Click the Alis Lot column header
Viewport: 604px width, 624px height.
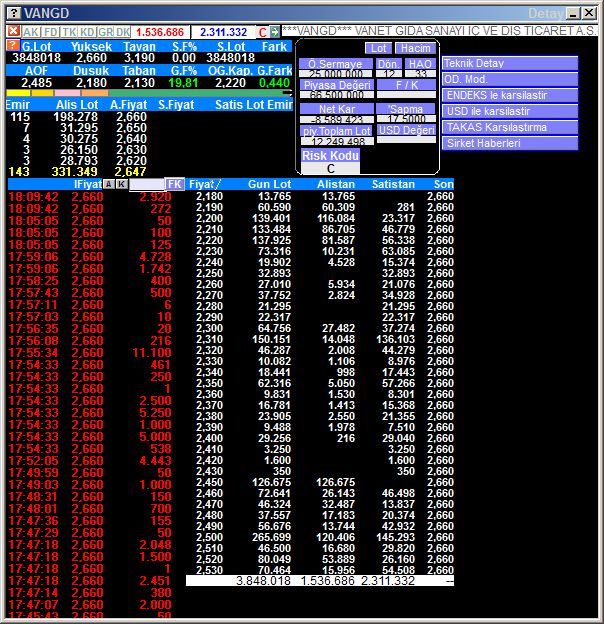point(77,105)
